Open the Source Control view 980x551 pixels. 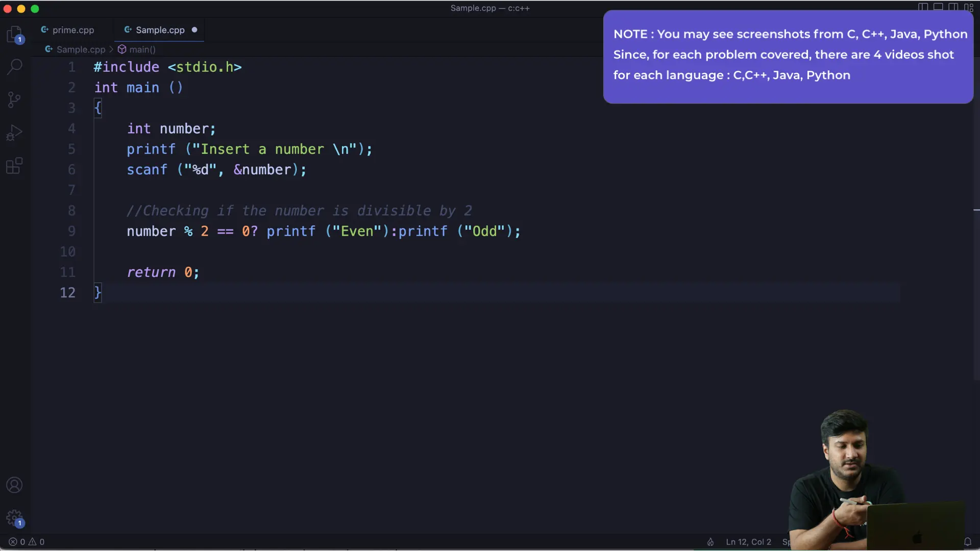[x=14, y=99]
